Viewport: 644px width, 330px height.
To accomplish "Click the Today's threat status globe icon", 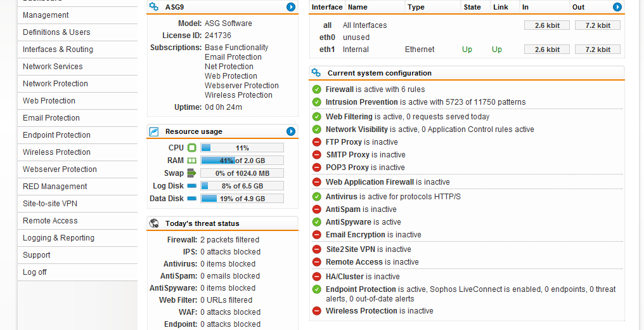I will coord(153,223).
